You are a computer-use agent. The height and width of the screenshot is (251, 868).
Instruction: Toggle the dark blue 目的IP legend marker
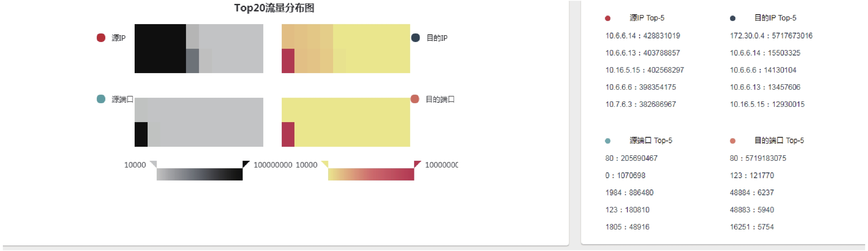tap(416, 38)
